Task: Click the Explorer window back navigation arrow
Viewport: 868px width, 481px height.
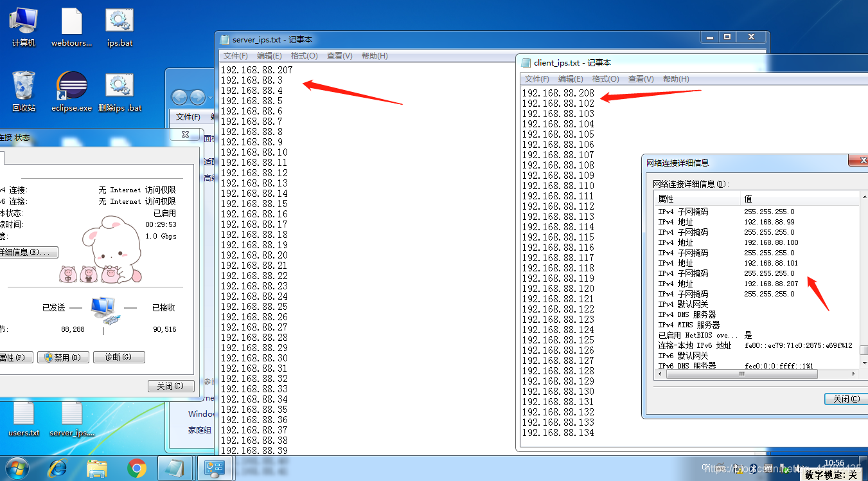Action: (179, 98)
